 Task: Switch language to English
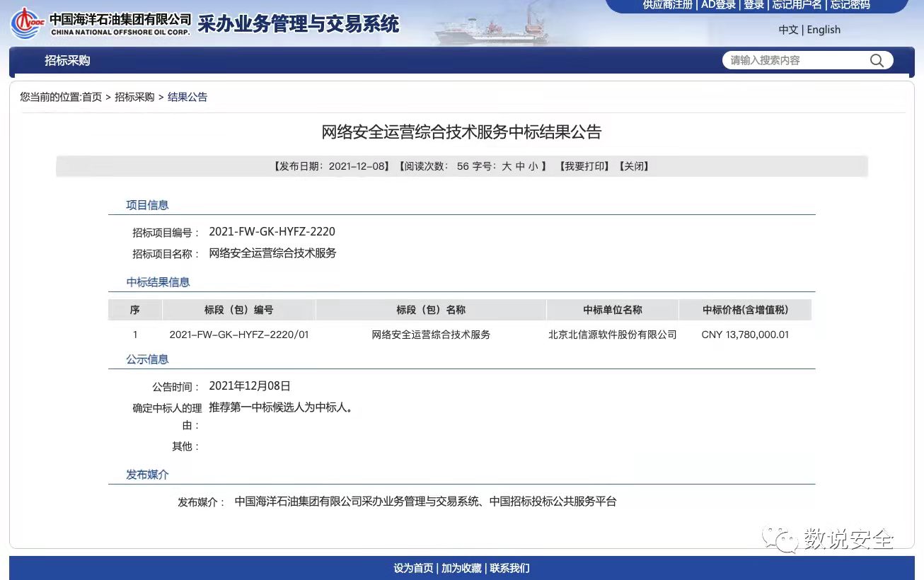click(x=824, y=30)
